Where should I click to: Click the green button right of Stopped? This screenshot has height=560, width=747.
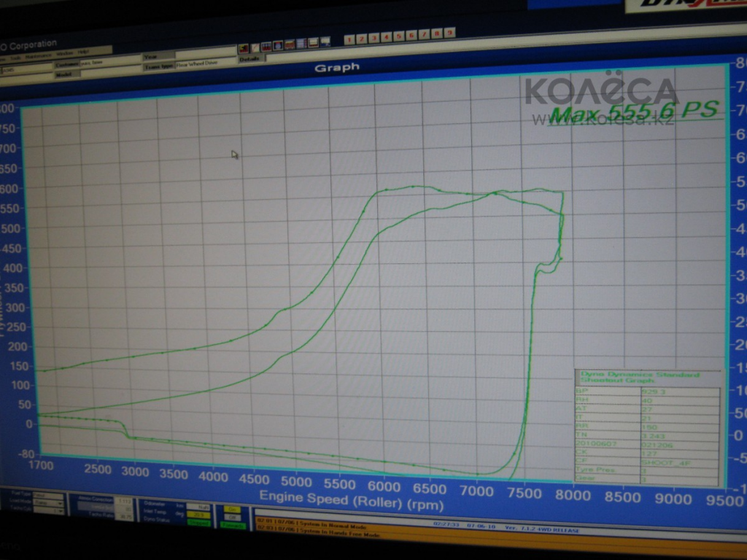click(233, 525)
